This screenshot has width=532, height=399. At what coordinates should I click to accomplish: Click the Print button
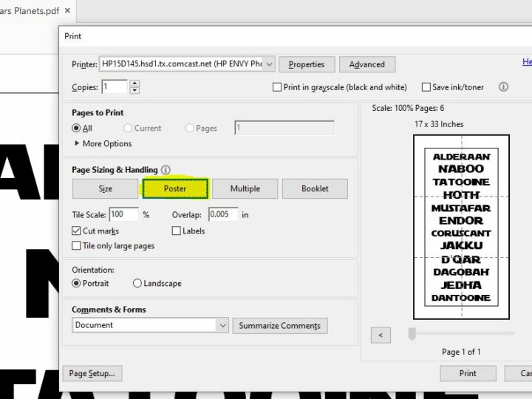(x=468, y=373)
